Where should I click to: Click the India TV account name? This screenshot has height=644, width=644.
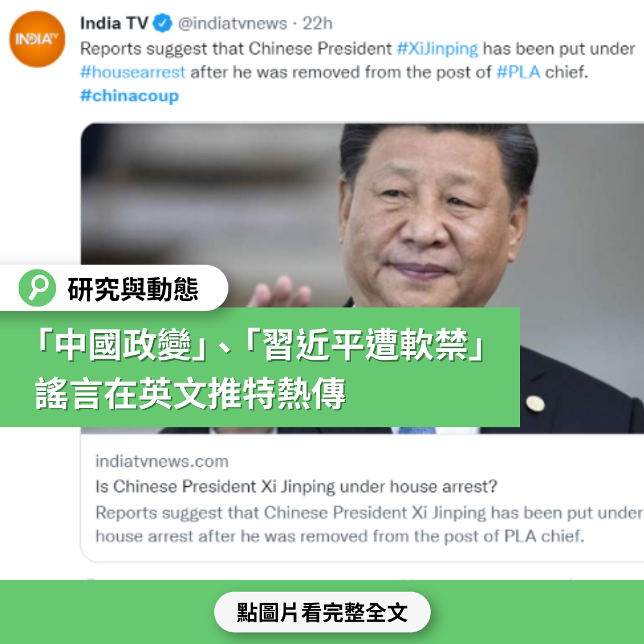[114, 23]
